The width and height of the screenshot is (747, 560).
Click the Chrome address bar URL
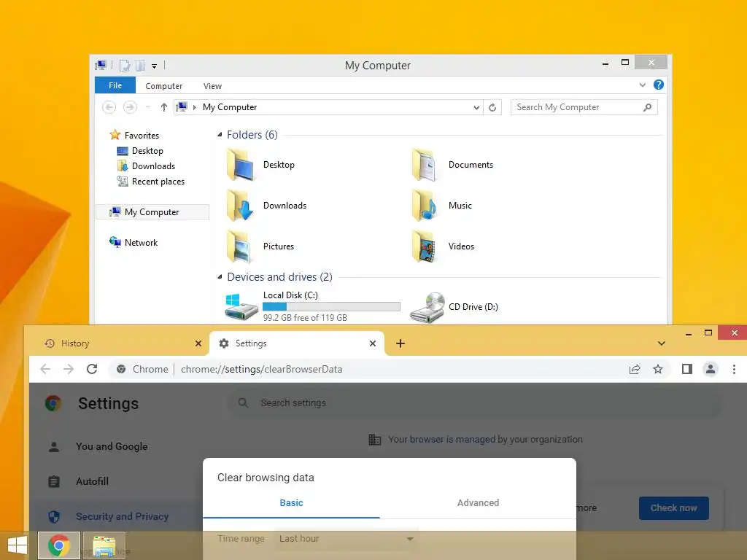261,369
